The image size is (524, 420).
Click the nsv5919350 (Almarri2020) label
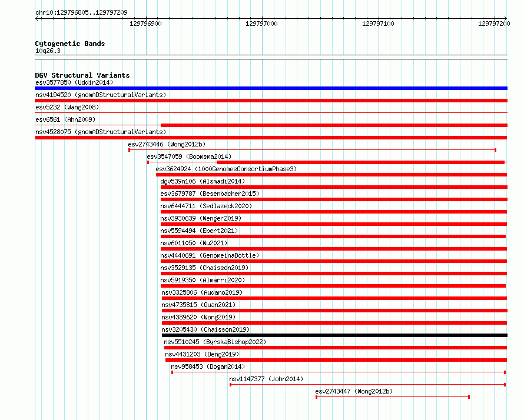click(x=203, y=280)
